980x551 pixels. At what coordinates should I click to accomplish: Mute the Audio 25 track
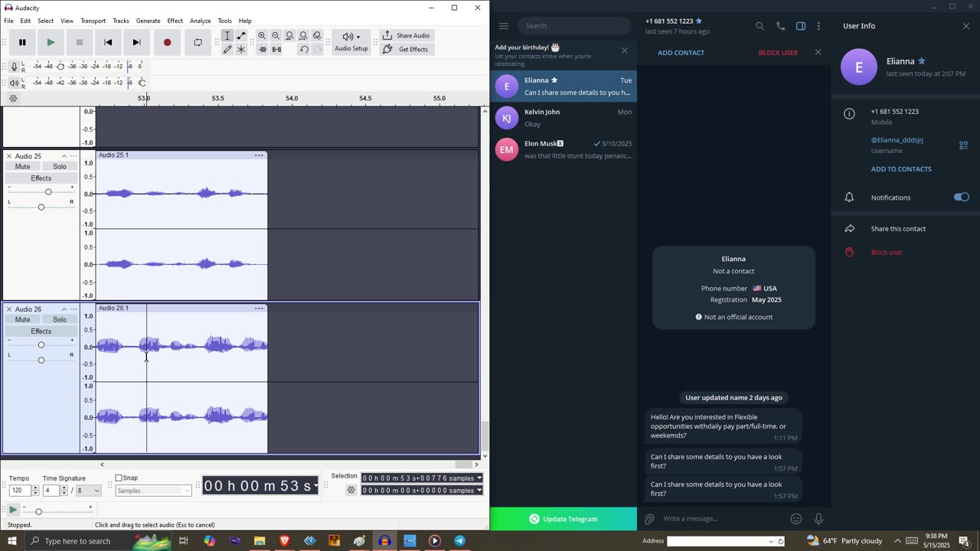click(x=23, y=166)
